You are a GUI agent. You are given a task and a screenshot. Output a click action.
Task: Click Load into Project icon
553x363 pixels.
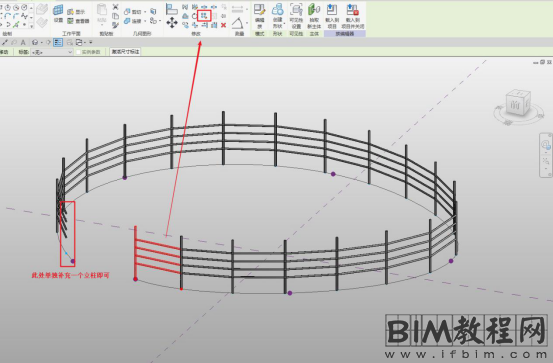(x=332, y=16)
